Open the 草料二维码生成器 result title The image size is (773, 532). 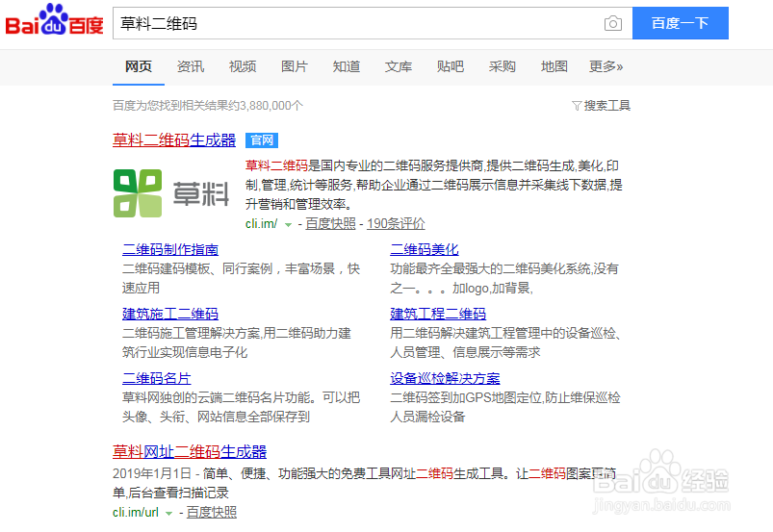(174, 139)
